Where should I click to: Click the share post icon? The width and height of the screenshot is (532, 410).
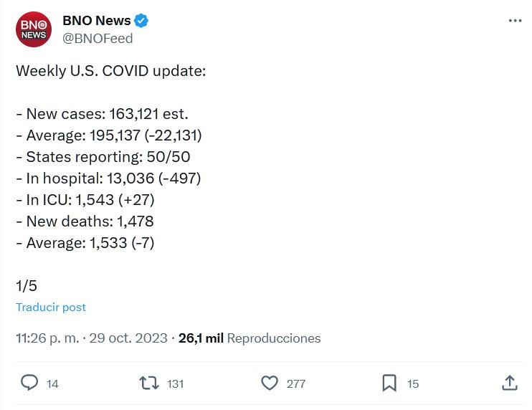point(510,383)
